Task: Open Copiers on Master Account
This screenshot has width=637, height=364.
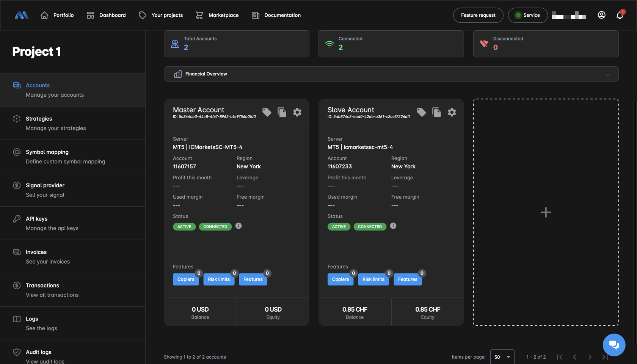Action: pos(186,279)
